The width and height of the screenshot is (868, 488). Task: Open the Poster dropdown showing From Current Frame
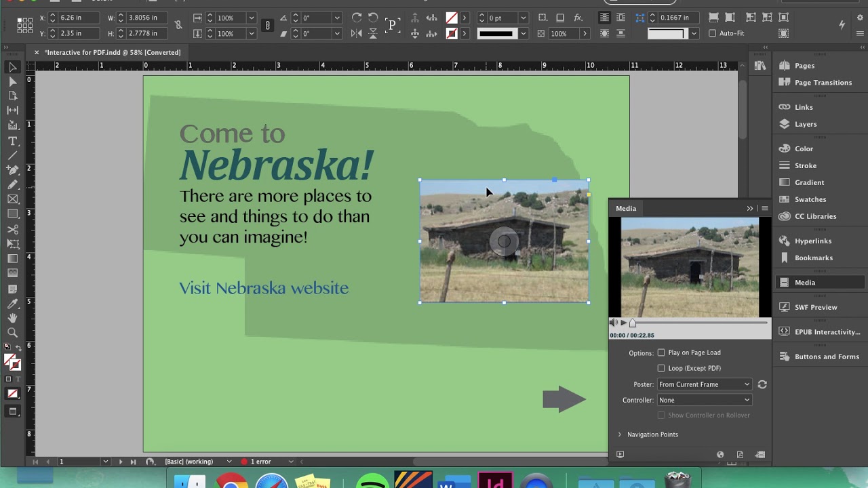pyautogui.click(x=705, y=384)
